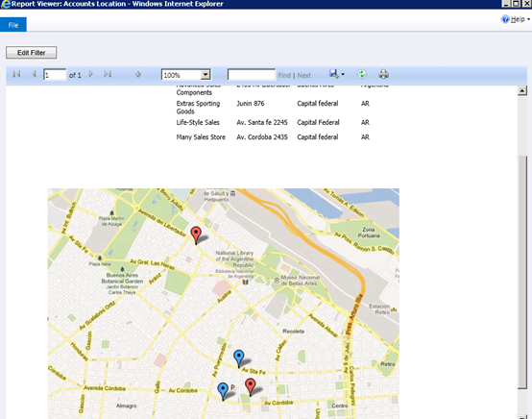The width and height of the screenshot is (532, 419).
Task: Click 'Recoleta' label on map
Action: [x=294, y=331]
